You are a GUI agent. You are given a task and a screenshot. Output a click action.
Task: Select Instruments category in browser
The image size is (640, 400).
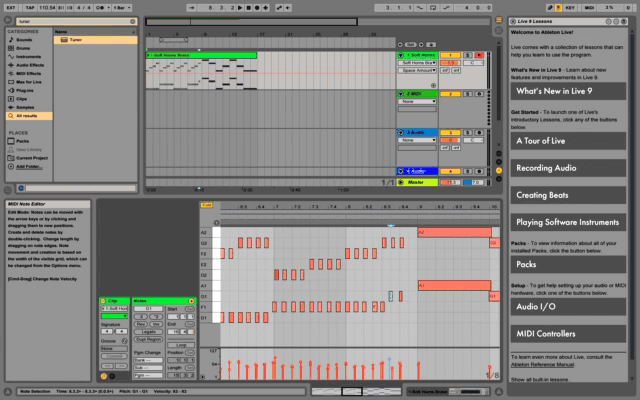coord(29,57)
